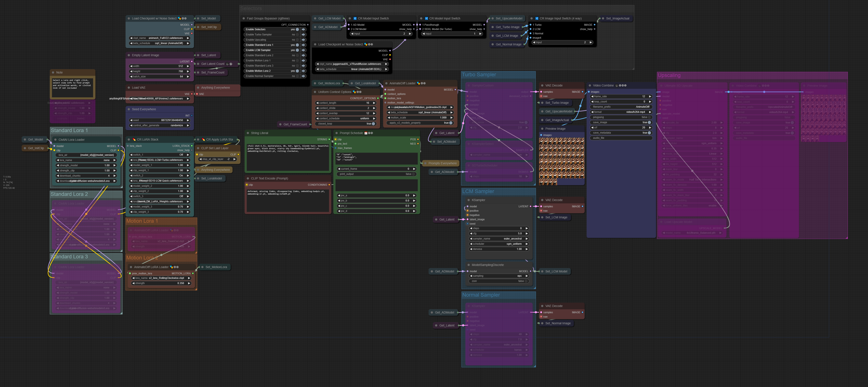The width and height of the screenshot is (868, 387).
Task: Click AnimateDiff Loader masks icon in title
Action: click(418, 83)
